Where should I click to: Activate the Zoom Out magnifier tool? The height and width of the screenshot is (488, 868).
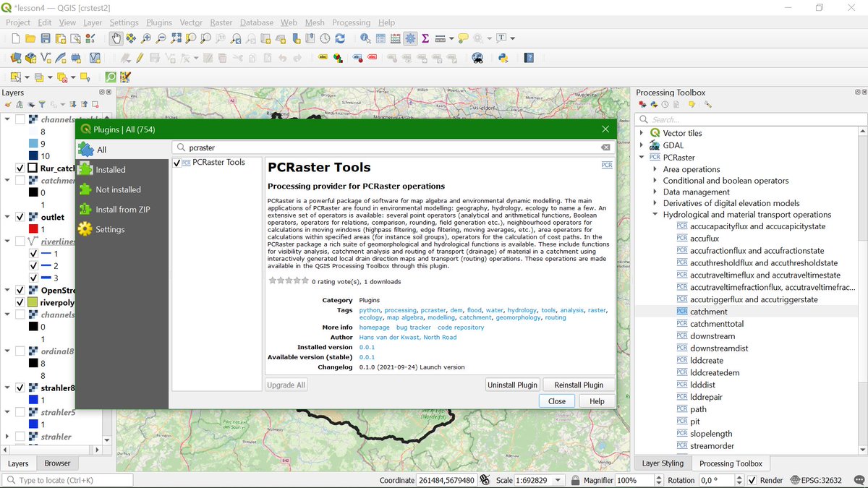point(161,38)
